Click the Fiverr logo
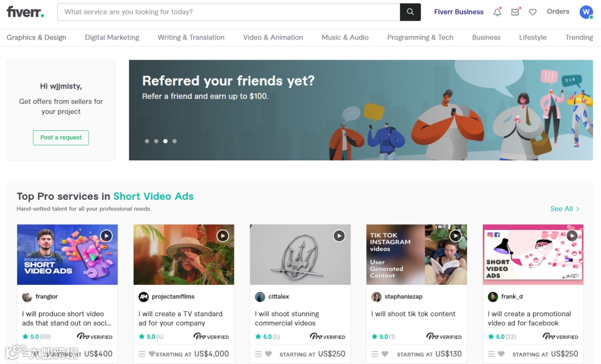The width and height of the screenshot is (601, 364). (25, 12)
